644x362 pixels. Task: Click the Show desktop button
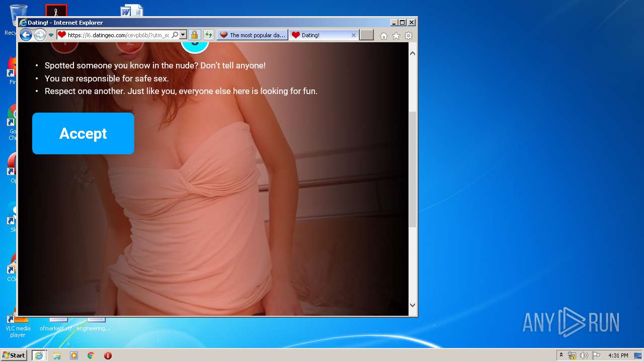[638, 355]
